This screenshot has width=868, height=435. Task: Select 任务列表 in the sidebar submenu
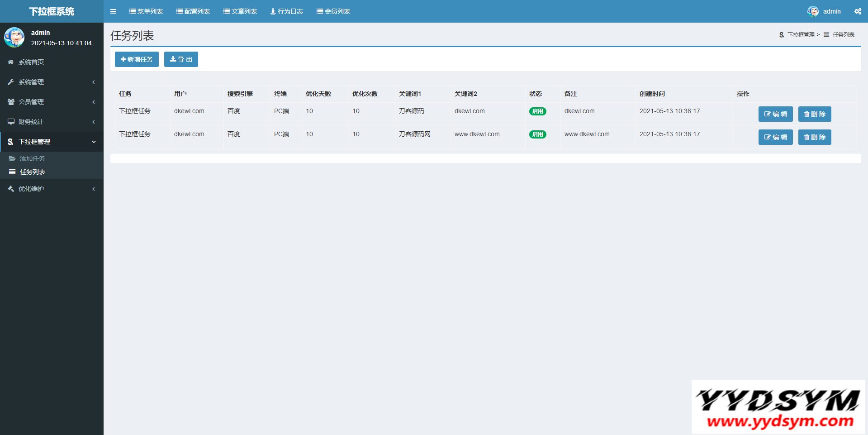point(32,172)
